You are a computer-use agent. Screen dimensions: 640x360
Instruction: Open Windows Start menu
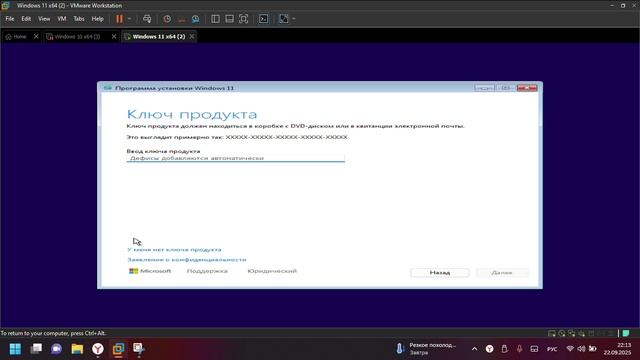[16, 349]
